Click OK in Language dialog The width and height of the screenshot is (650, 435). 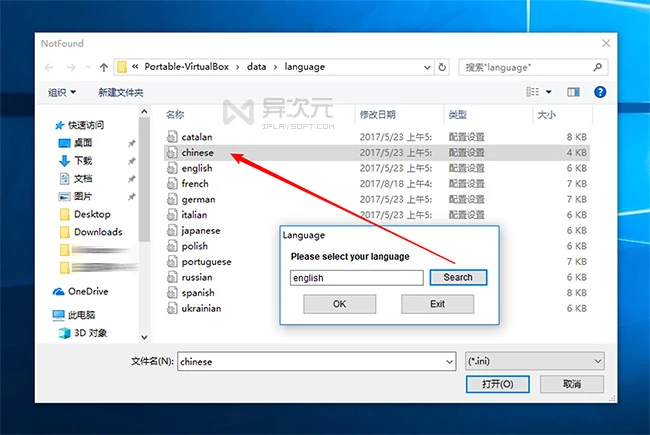click(x=340, y=304)
